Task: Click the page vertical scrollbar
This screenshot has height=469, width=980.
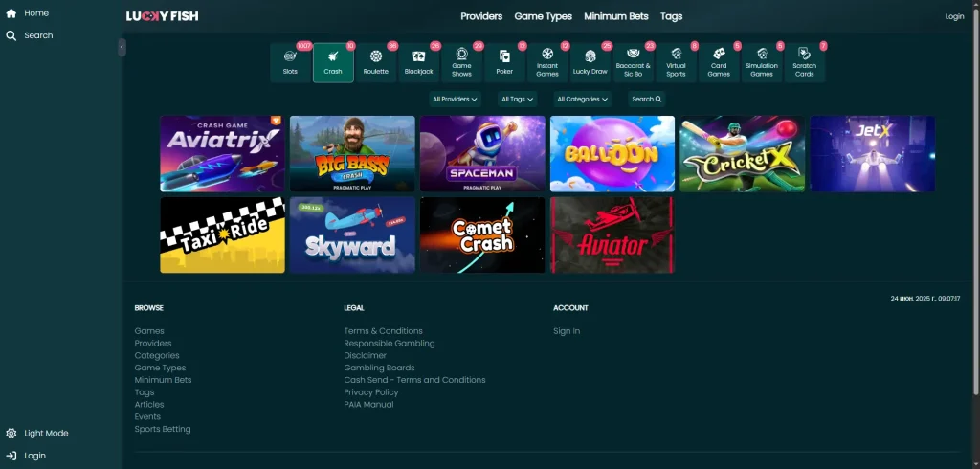Action: click(976, 200)
